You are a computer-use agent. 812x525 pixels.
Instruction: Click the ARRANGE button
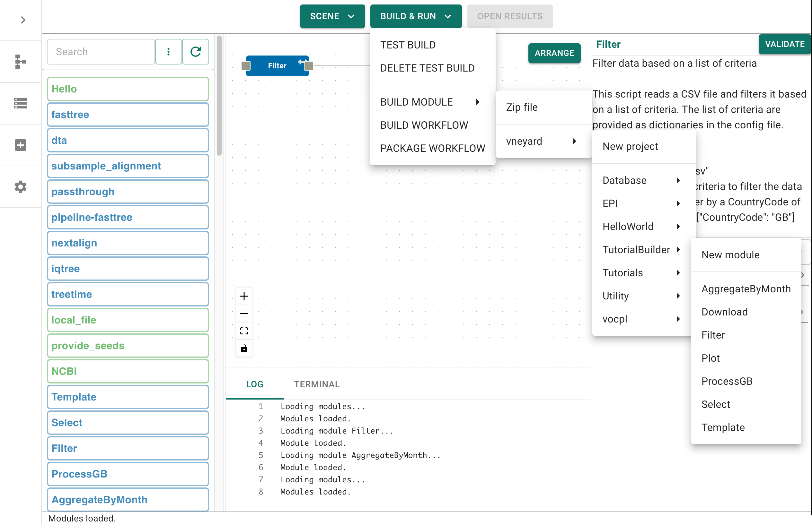click(554, 53)
